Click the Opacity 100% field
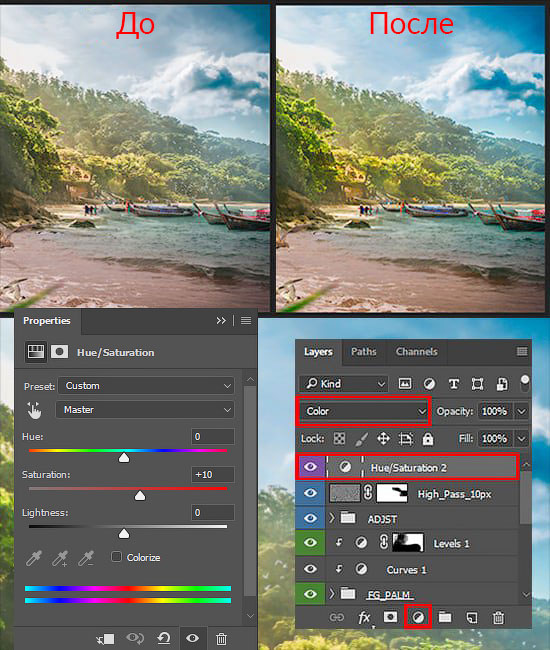 [x=495, y=412]
